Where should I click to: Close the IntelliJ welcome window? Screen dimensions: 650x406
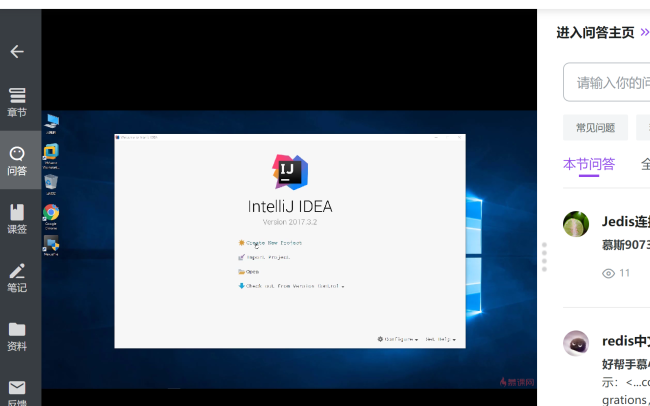tap(459, 137)
